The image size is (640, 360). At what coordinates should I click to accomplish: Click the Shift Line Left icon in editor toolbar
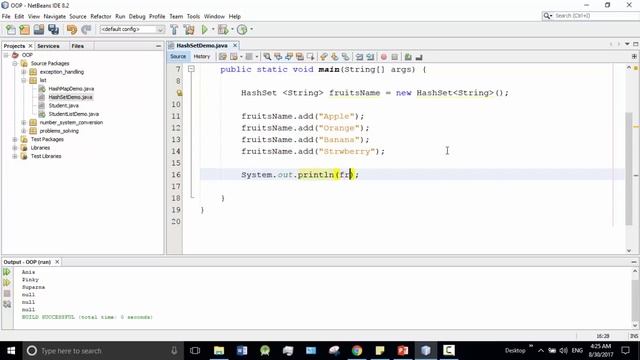tap(359, 57)
